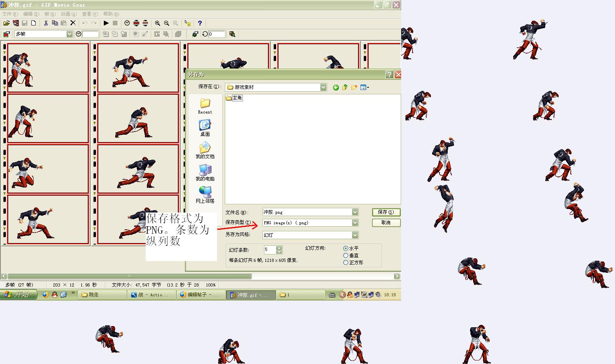The image size is (615, 364).
Task: Increase the 幻灯条数 spinner value
Action: pyautogui.click(x=279, y=248)
